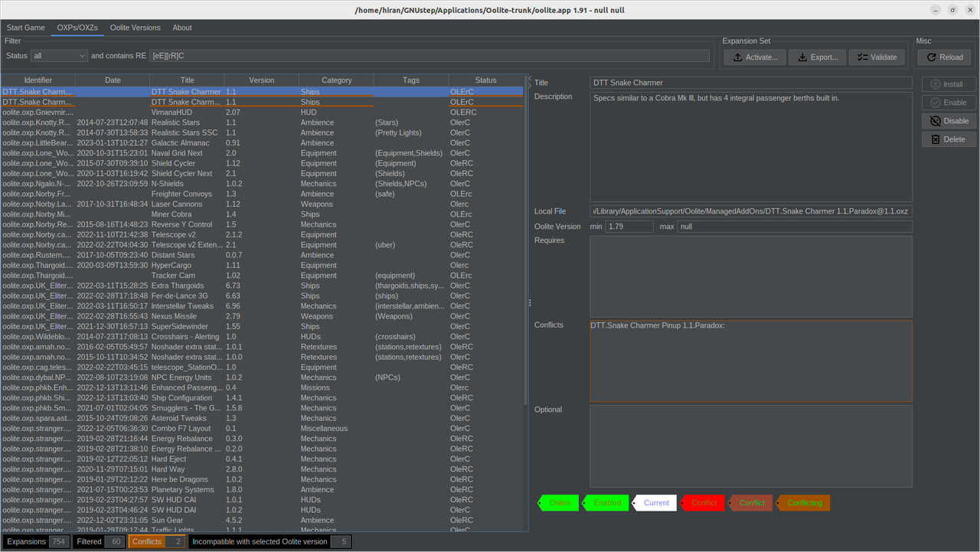
Task: Select the Tracker Cam row
Action: [262, 276]
